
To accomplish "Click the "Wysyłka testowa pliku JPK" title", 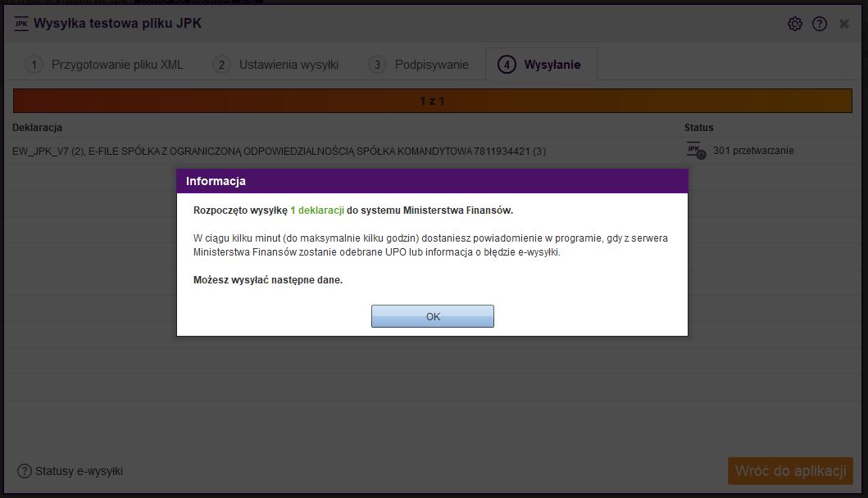I will pyautogui.click(x=117, y=24).
